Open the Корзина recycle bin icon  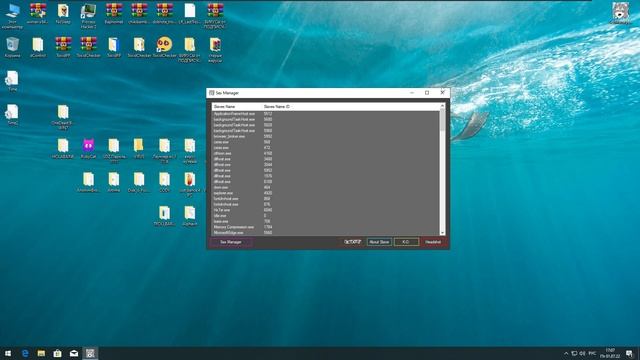tap(12, 47)
